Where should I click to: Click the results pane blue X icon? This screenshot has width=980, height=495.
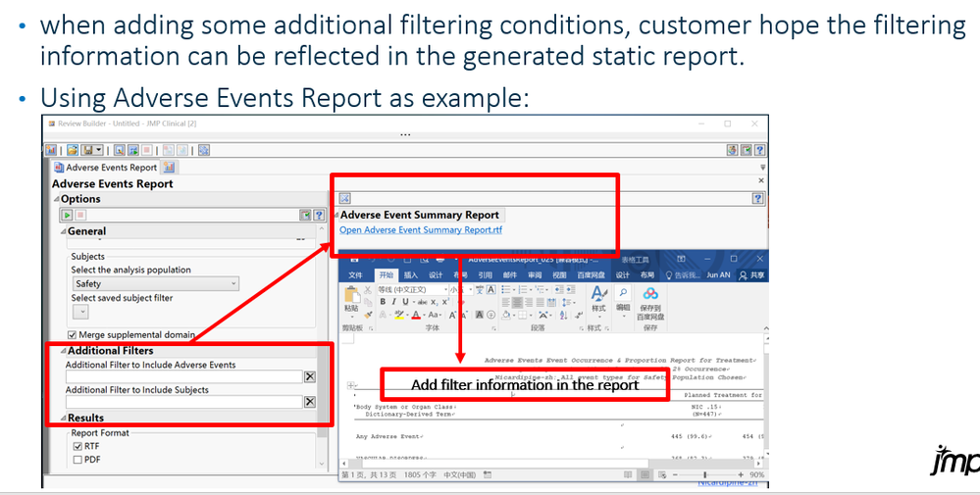tap(344, 199)
